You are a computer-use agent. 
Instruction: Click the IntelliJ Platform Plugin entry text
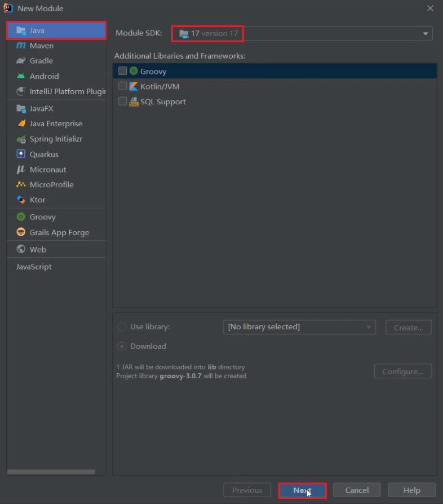point(68,91)
